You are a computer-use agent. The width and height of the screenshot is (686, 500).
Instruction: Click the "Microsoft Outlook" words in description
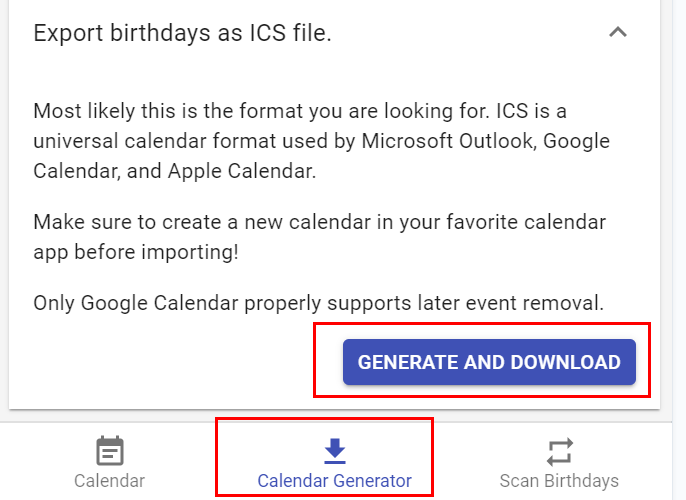[x=449, y=141]
